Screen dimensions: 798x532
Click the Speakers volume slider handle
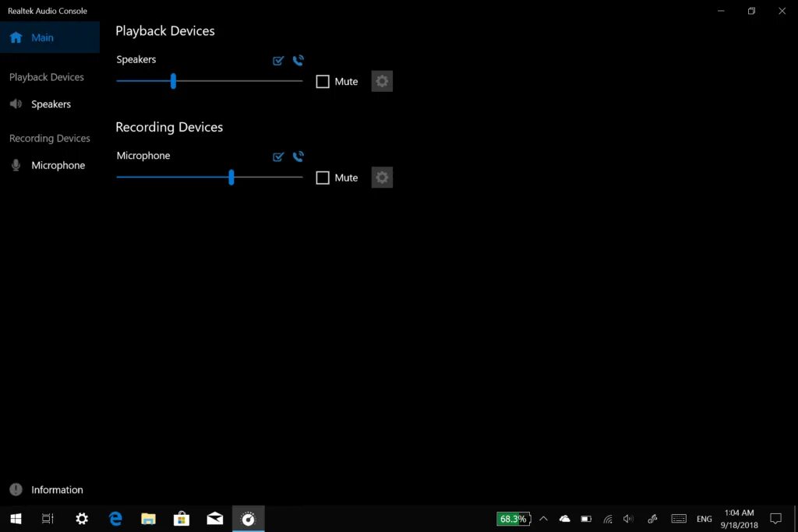coord(173,81)
